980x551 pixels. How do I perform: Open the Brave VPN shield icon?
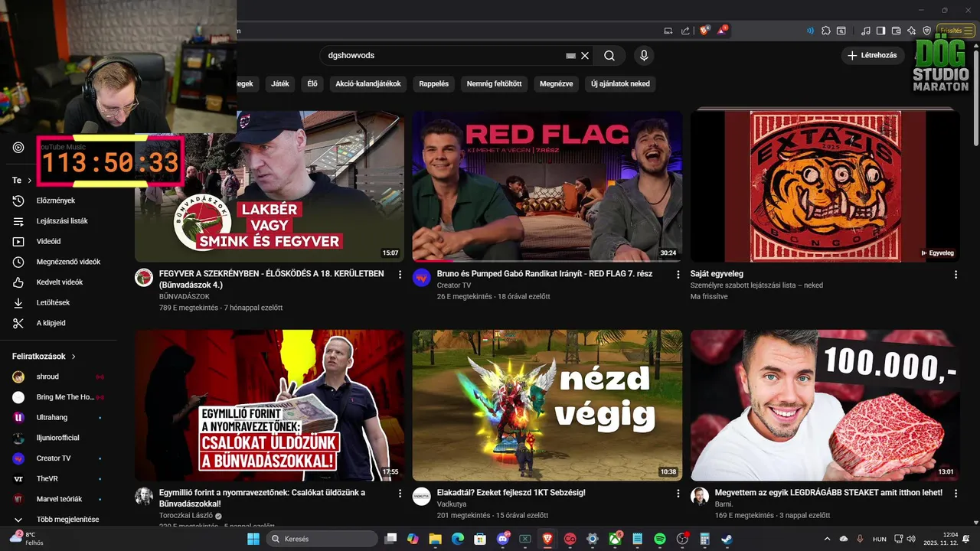(x=926, y=31)
